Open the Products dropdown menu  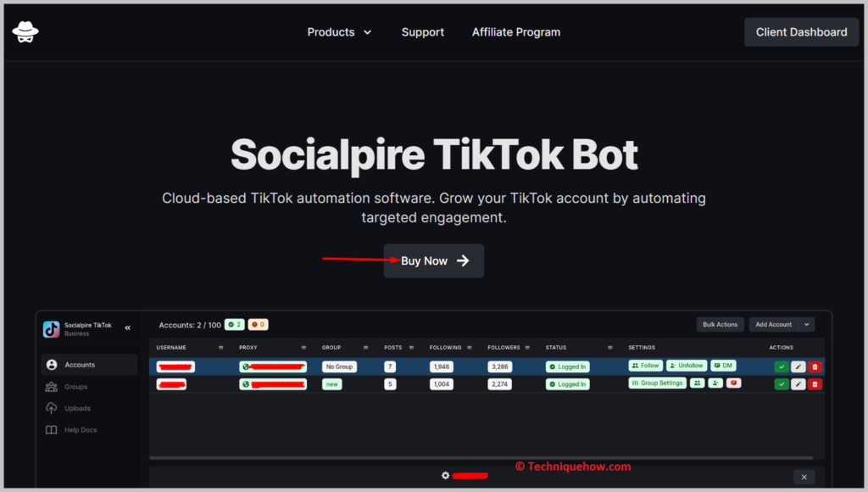pyautogui.click(x=339, y=32)
